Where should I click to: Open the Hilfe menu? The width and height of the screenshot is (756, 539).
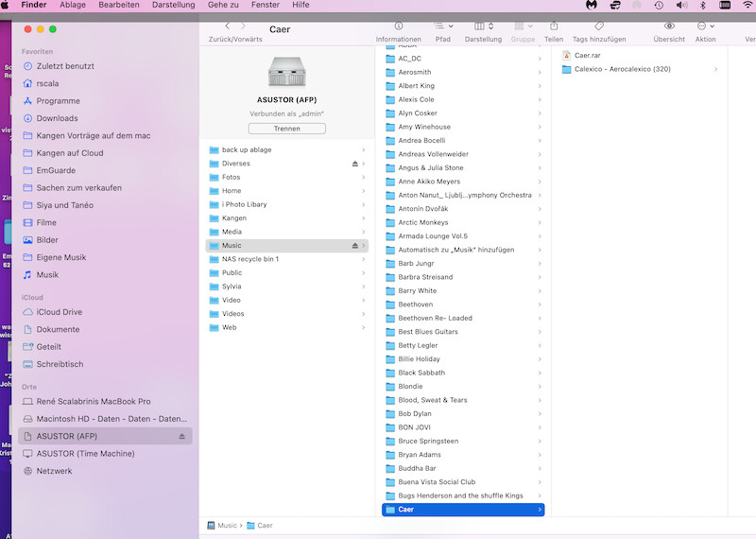(301, 5)
